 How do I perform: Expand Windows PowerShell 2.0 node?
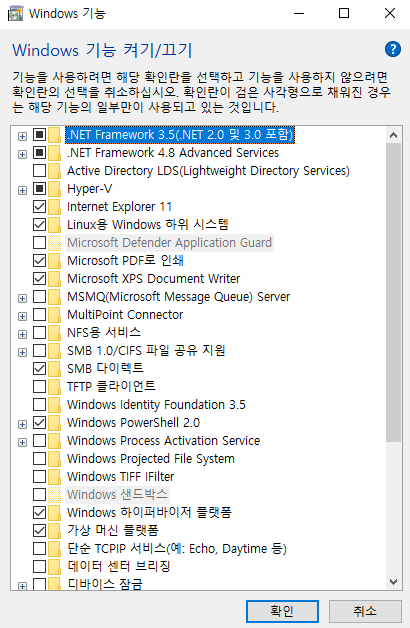(22, 424)
